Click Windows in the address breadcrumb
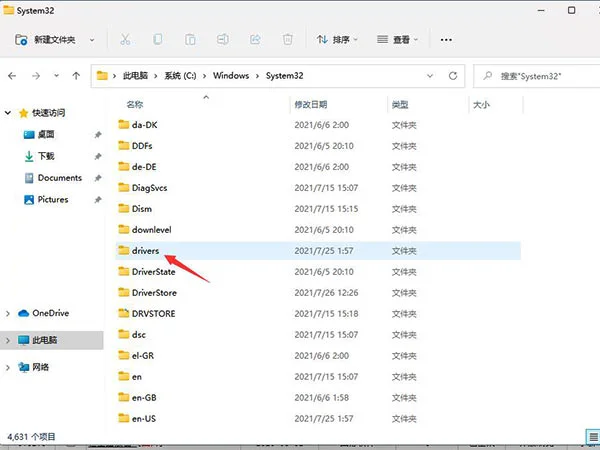 pyautogui.click(x=231, y=76)
